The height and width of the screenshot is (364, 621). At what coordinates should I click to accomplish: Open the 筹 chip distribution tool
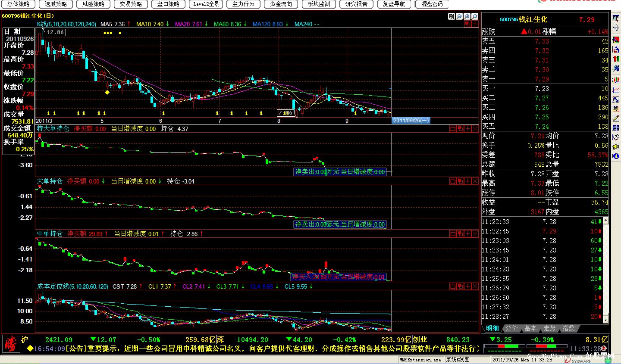pos(616,109)
